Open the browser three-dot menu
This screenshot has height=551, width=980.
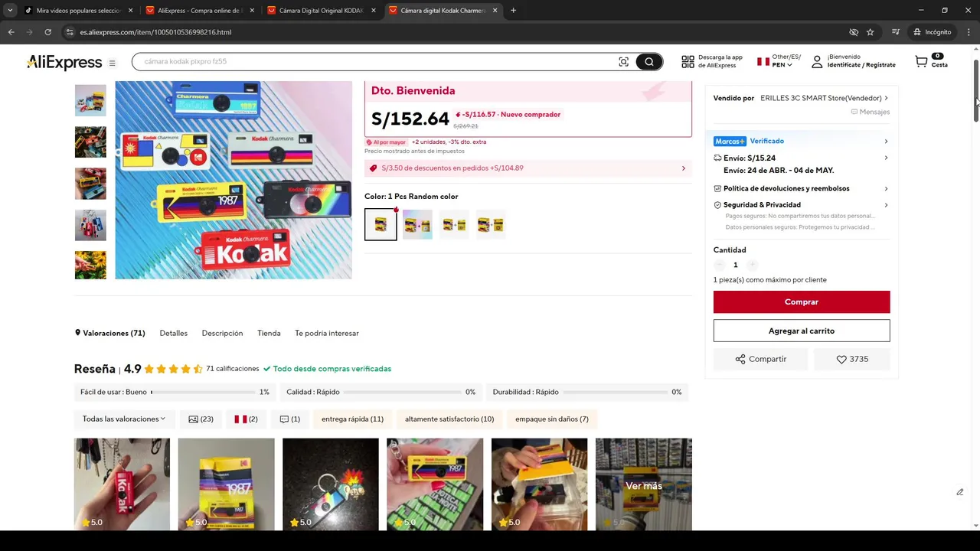point(969,32)
